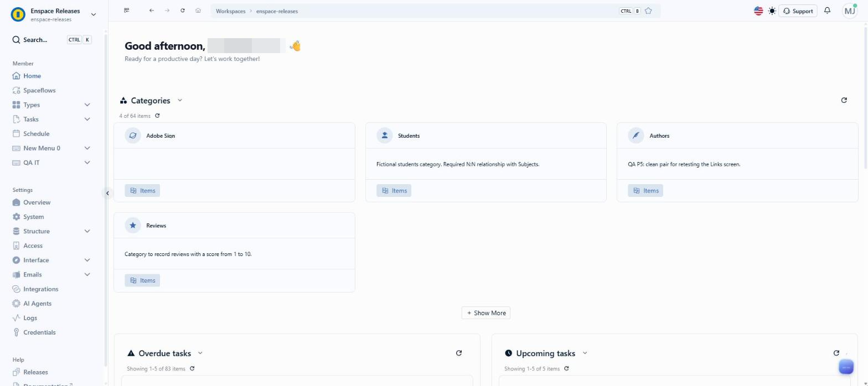Click the Workspaces breadcrumb

(x=230, y=11)
